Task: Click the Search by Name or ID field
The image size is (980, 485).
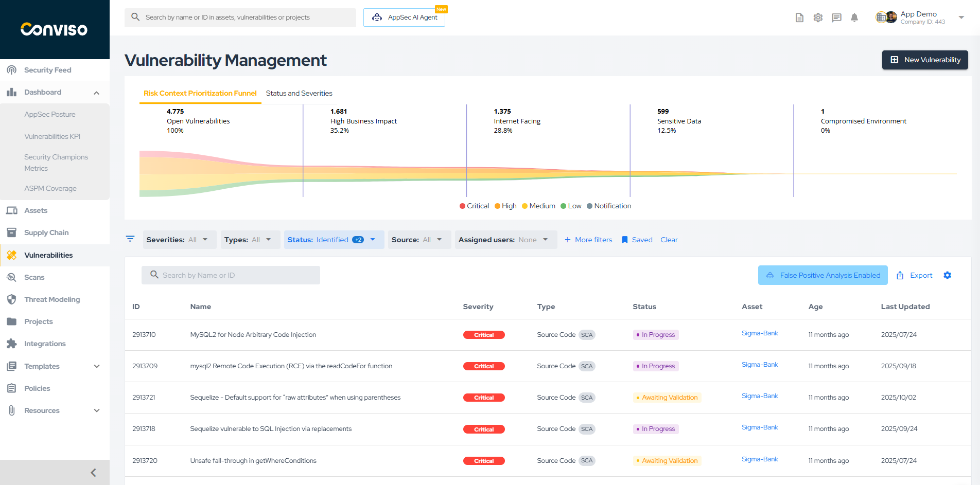Action: pyautogui.click(x=231, y=275)
